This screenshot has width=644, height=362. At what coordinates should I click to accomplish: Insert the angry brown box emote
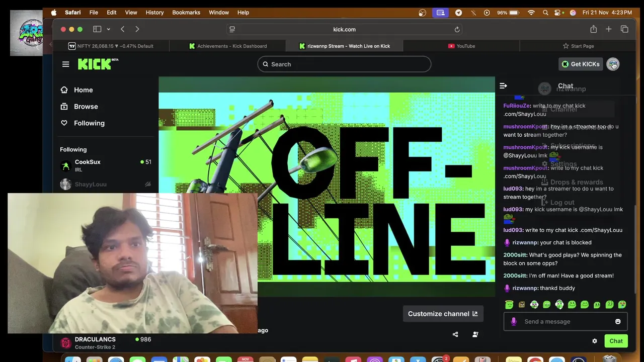coord(522,304)
